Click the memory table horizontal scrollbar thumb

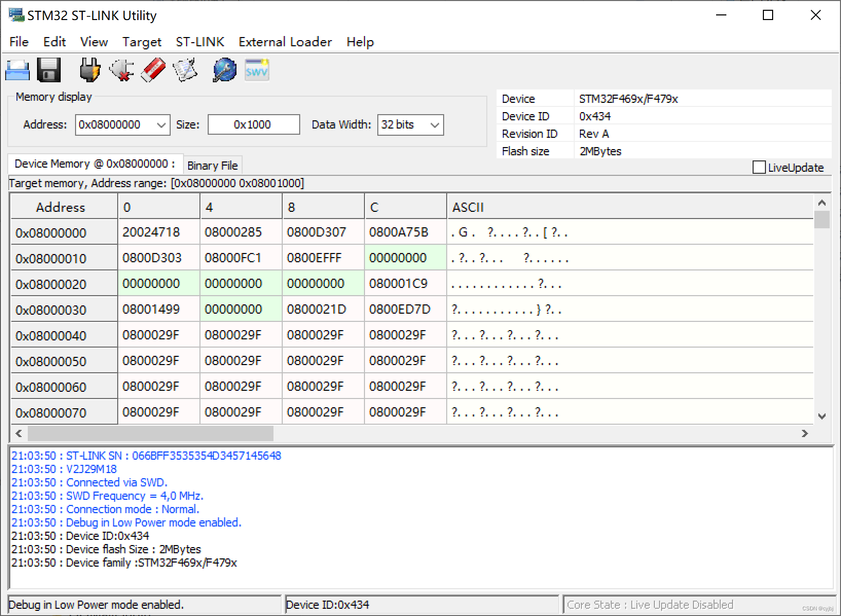150,434
